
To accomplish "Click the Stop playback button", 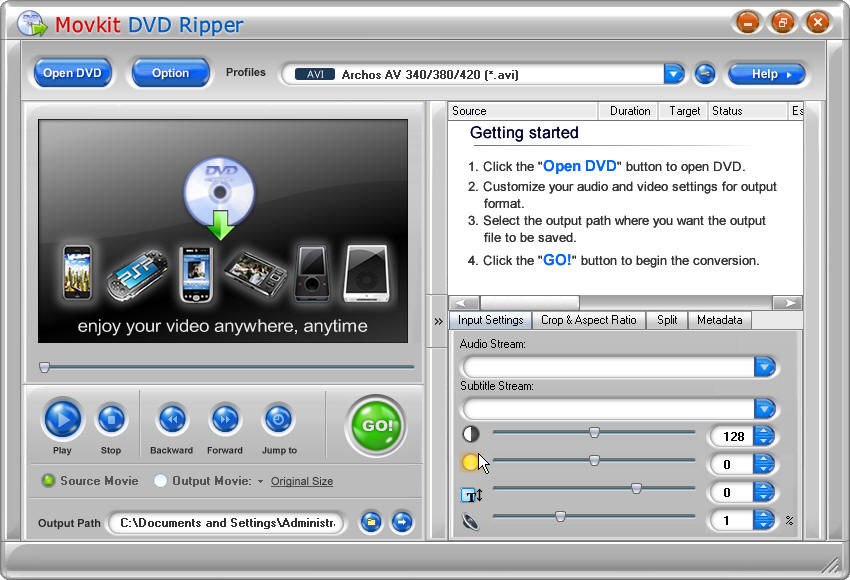I will click(111, 419).
